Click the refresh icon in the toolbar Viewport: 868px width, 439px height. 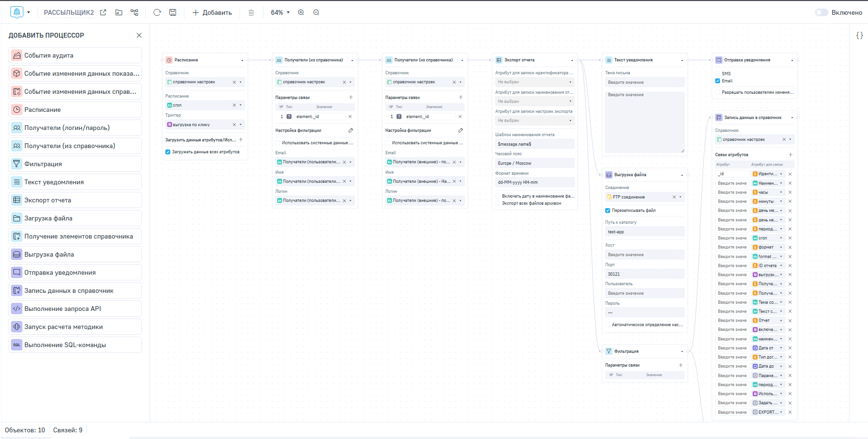click(x=157, y=12)
